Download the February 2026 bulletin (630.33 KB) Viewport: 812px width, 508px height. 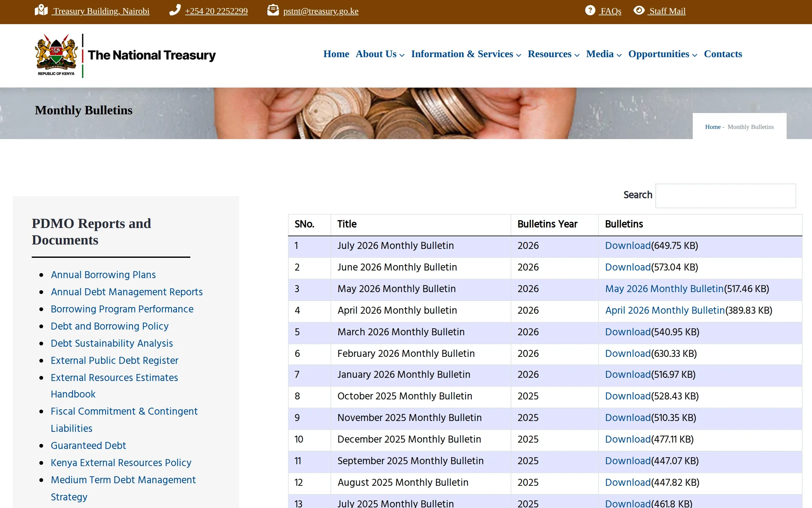pyautogui.click(x=627, y=353)
